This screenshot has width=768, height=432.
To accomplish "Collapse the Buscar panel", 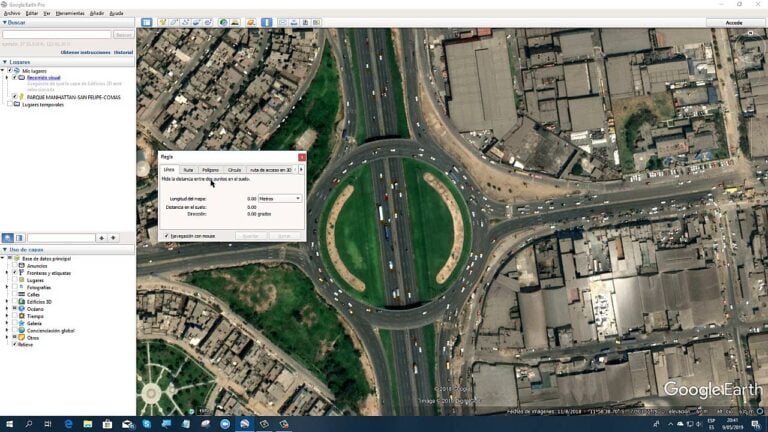I will click(x=5, y=23).
